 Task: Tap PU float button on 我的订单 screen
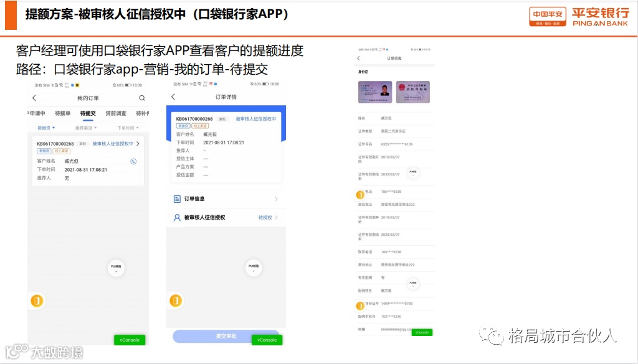116,268
